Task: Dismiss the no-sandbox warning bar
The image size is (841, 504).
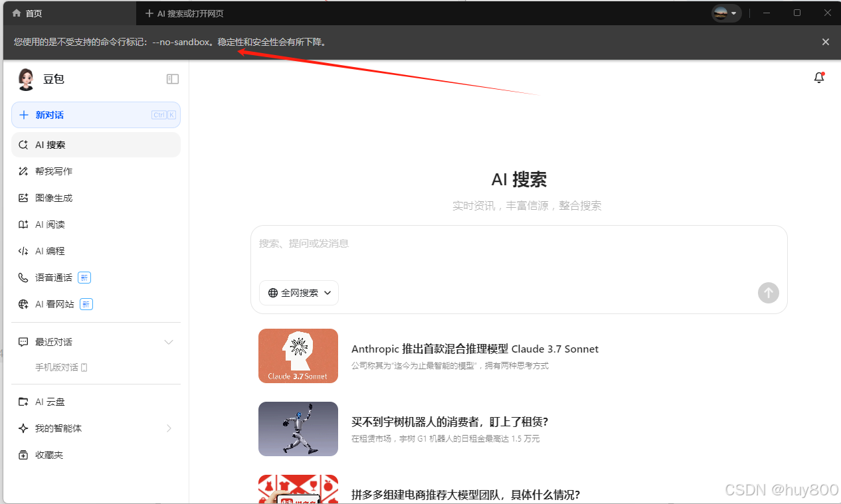Action: click(826, 42)
